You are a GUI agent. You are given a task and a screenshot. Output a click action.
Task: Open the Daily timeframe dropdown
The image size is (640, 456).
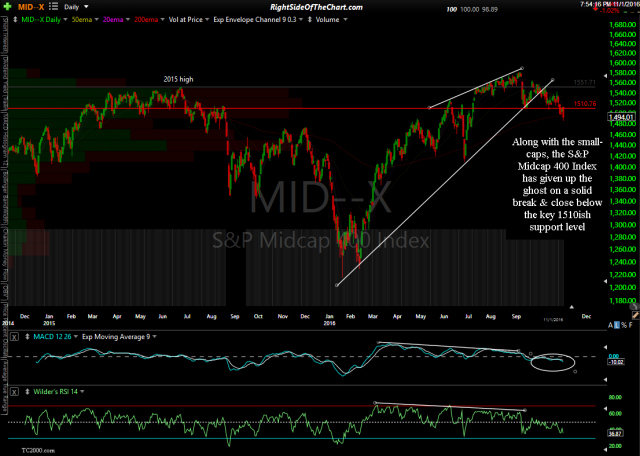click(x=76, y=7)
